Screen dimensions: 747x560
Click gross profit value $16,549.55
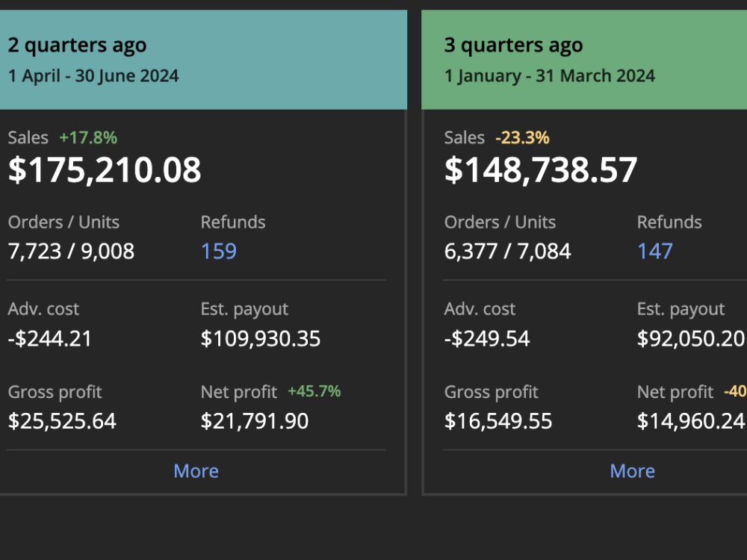click(x=498, y=421)
